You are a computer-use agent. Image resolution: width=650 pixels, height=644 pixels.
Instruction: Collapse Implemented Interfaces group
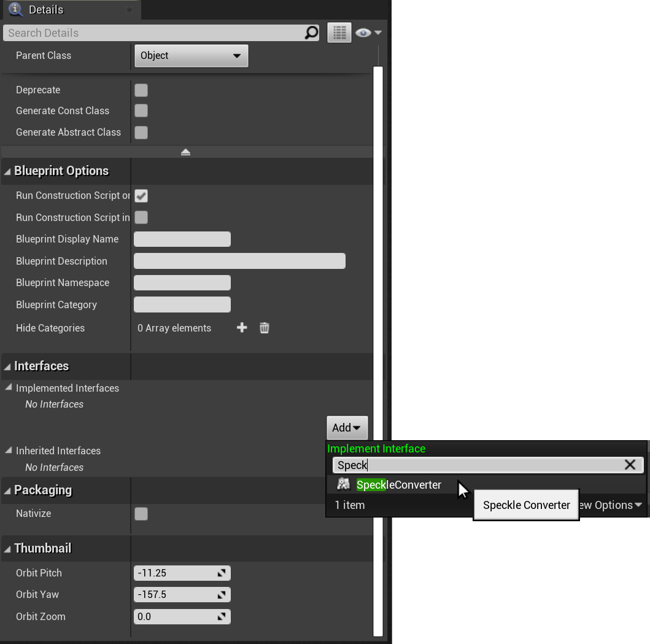tap(9, 387)
